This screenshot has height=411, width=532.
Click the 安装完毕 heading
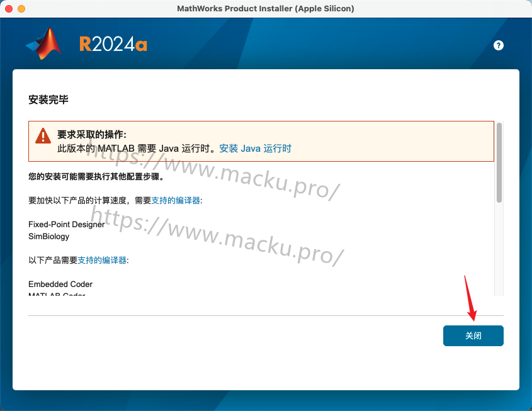(x=48, y=99)
